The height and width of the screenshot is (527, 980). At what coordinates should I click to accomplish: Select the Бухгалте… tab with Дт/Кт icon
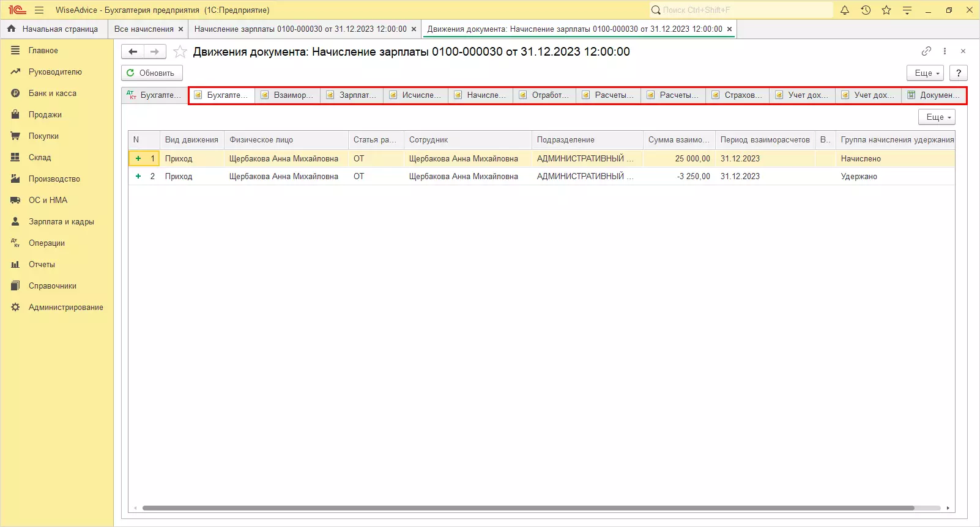click(x=154, y=95)
